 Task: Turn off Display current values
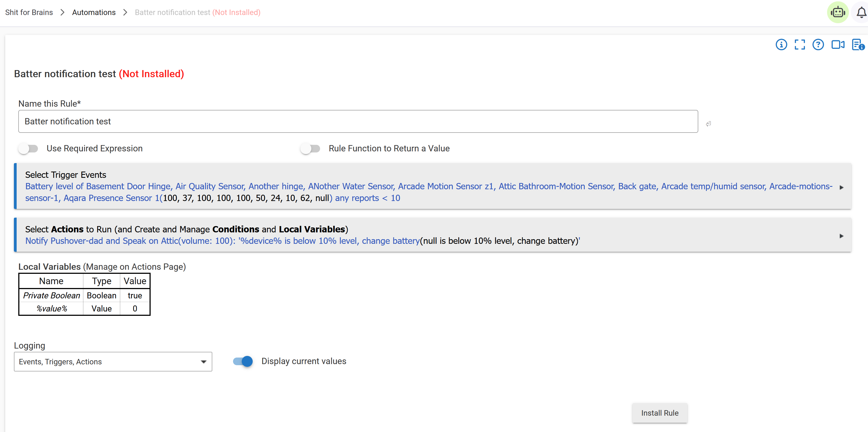coord(243,361)
